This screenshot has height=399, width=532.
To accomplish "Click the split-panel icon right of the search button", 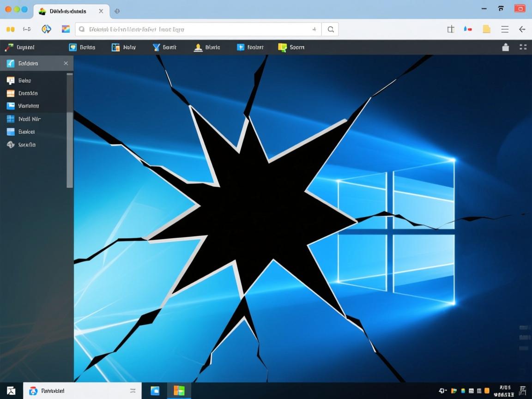I will [x=451, y=29].
